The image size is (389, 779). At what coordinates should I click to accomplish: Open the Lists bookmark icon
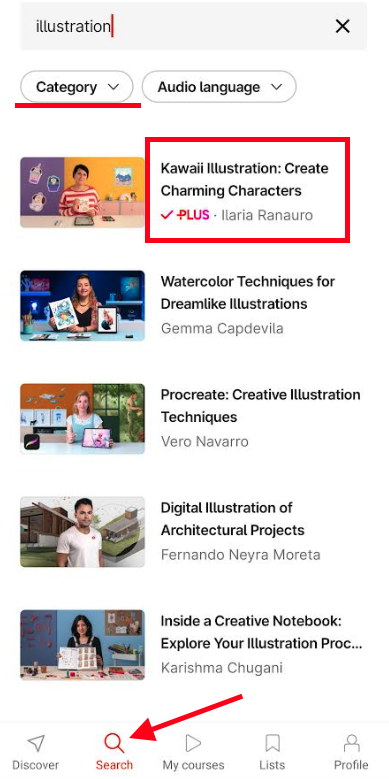click(x=272, y=743)
